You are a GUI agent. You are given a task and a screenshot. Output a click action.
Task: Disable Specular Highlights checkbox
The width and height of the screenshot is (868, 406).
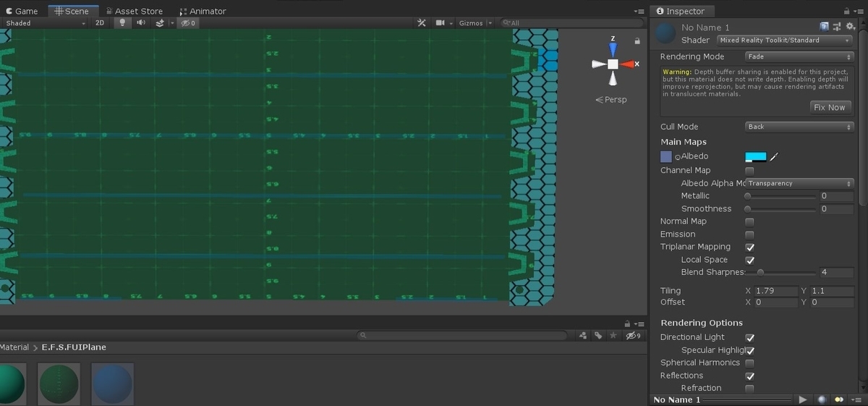(x=749, y=350)
